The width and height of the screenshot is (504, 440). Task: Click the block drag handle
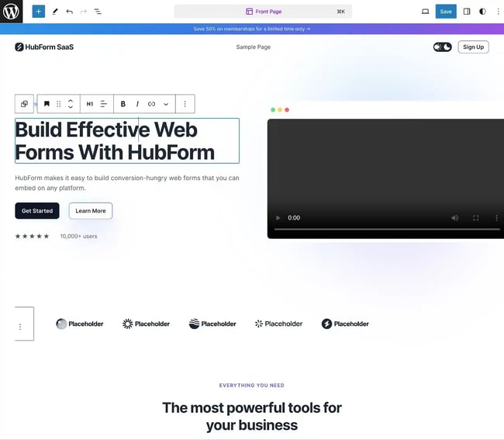click(x=58, y=104)
